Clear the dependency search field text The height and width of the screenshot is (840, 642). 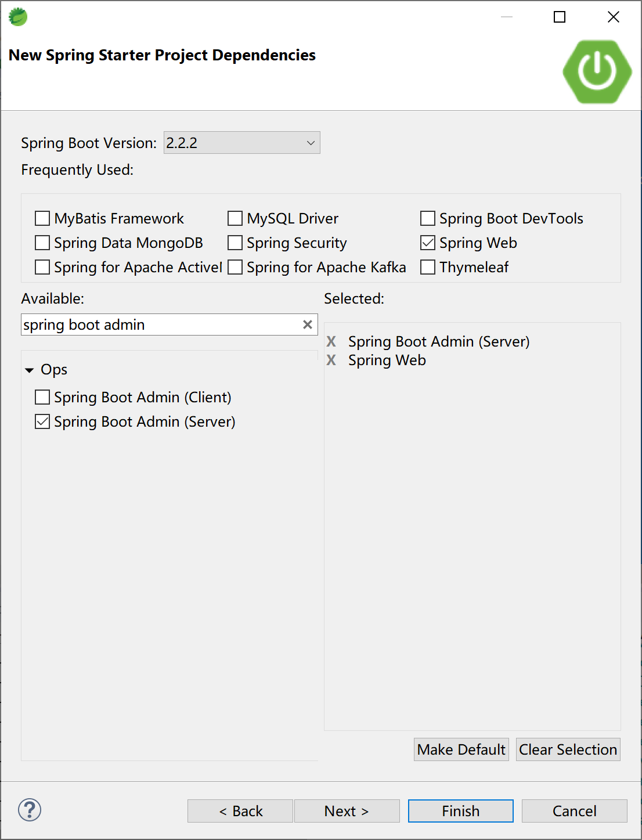click(308, 325)
